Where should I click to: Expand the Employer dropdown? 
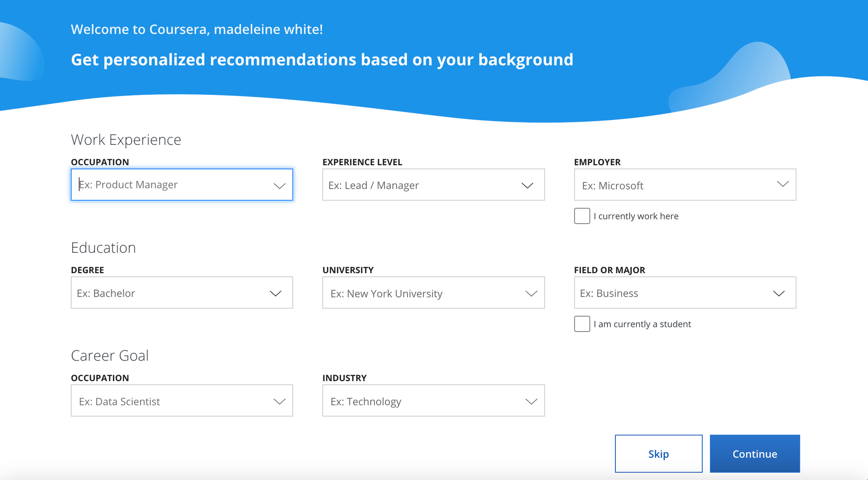[x=782, y=184]
